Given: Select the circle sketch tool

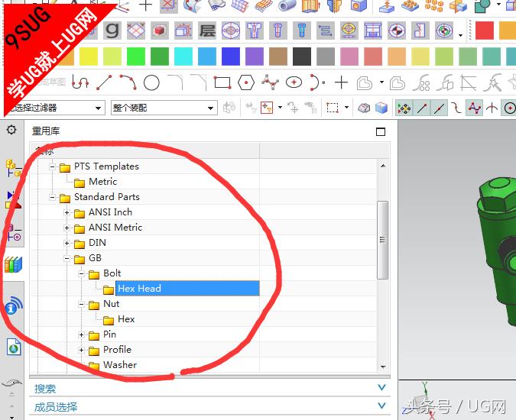Looking at the screenshot, I should (151, 82).
